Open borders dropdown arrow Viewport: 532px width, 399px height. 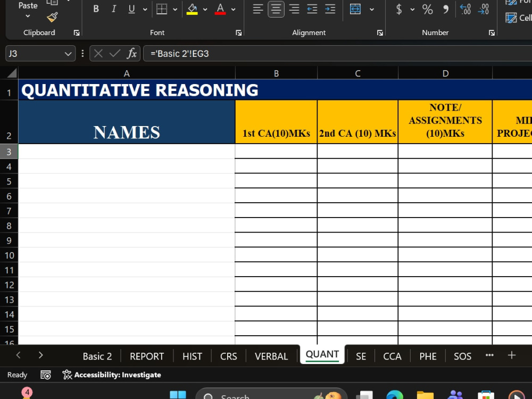[x=175, y=10]
